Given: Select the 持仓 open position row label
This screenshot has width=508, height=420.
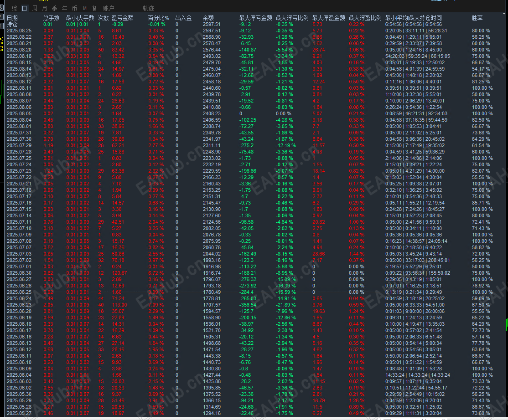Looking at the screenshot, I should tap(12, 24).
